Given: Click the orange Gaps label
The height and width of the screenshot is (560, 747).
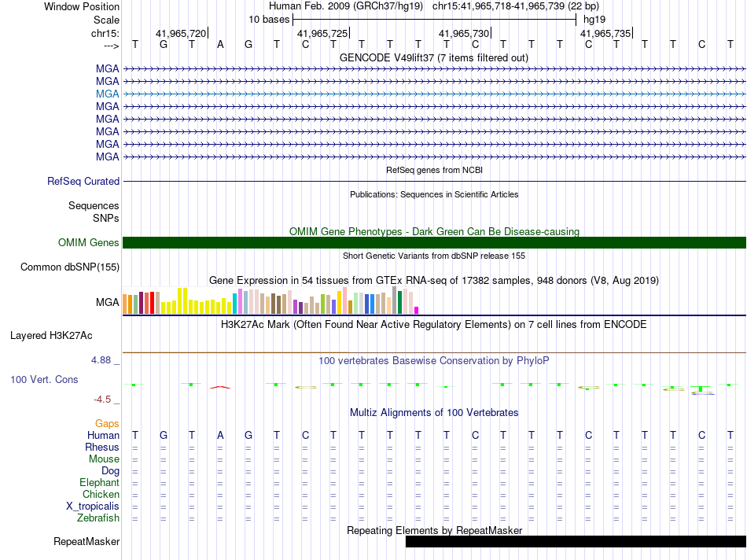Looking at the screenshot, I should [107, 424].
